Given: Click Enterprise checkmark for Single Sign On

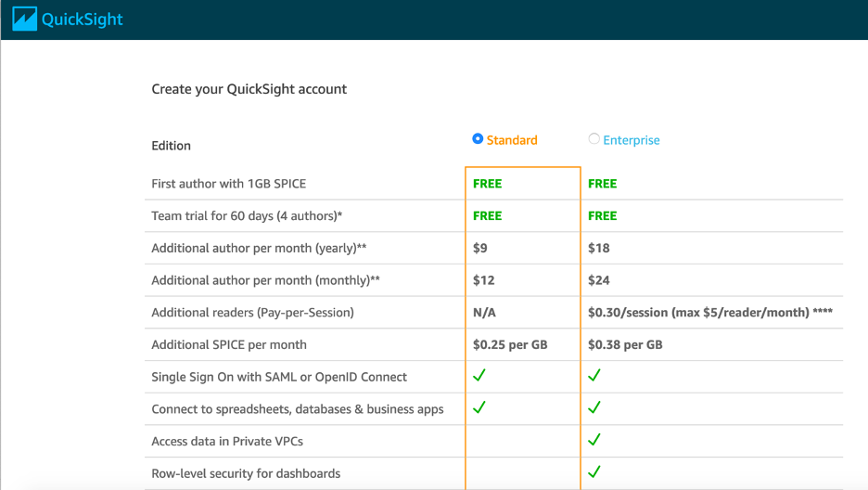Looking at the screenshot, I should (594, 376).
